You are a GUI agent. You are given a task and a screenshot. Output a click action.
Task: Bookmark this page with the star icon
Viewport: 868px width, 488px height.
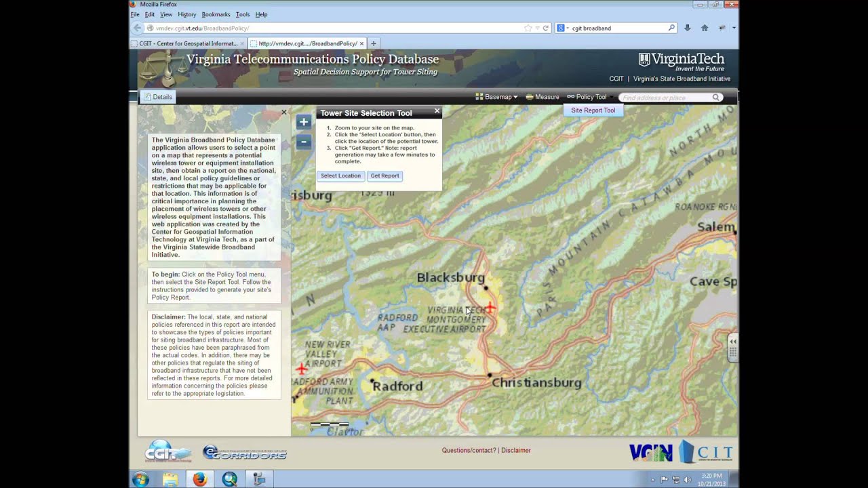coord(528,28)
